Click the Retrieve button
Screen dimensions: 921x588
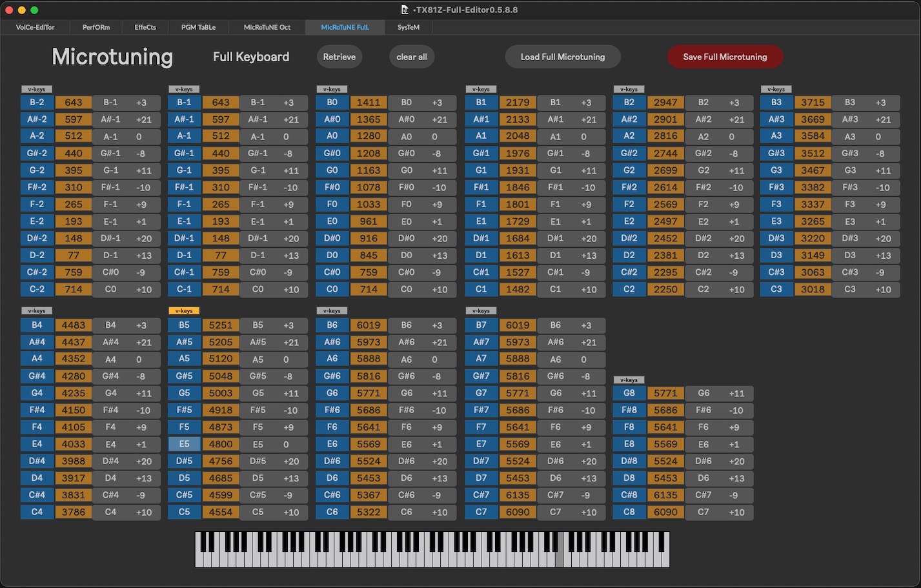[x=339, y=57]
